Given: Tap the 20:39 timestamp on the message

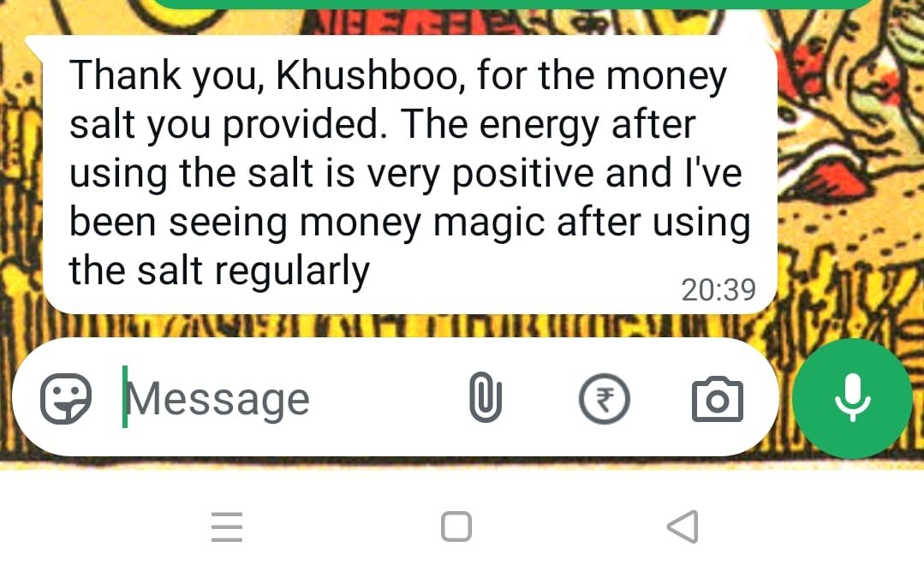Looking at the screenshot, I should click(718, 289).
